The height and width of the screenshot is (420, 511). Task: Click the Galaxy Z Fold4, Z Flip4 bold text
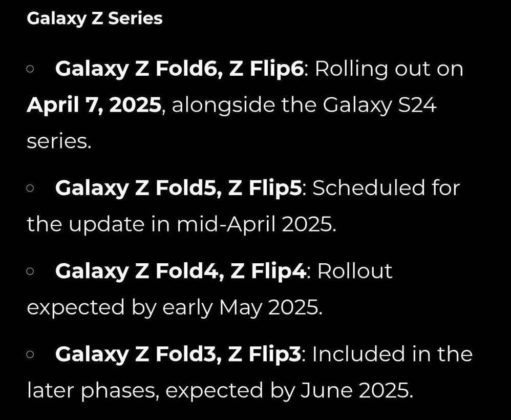point(181,271)
